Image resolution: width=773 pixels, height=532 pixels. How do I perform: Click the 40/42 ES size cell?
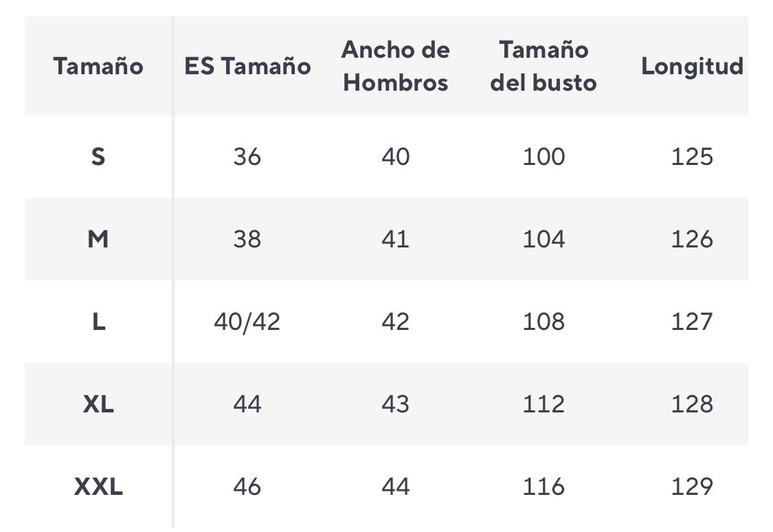click(x=247, y=322)
